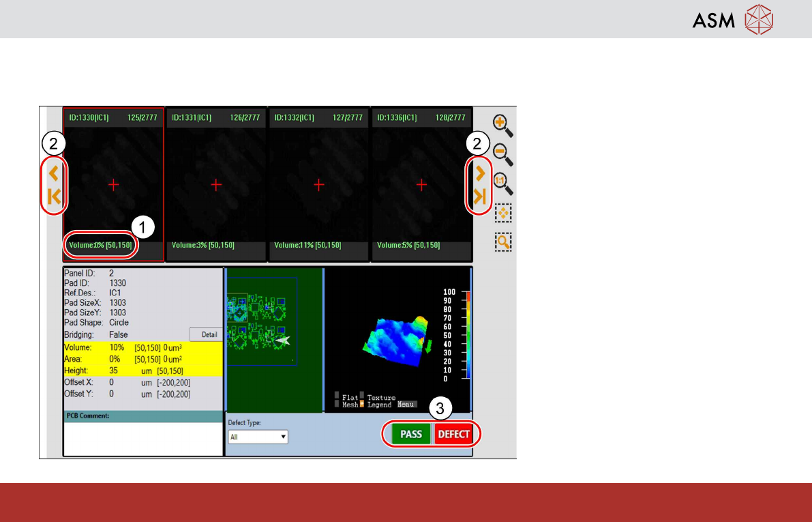Image resolution: width=812 pixels, height=522 pixels.
Task: Click the DEFECT button
Action: [x=453, y=435]
